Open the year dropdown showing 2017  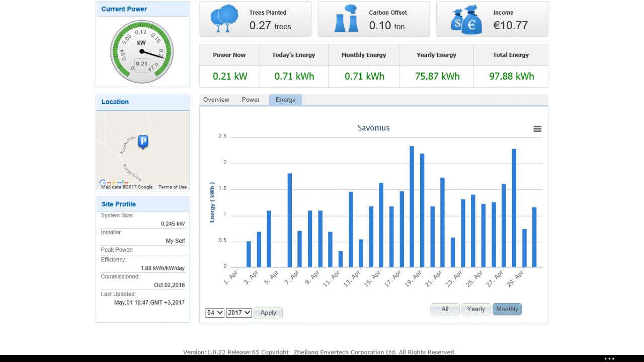(239, 313)
